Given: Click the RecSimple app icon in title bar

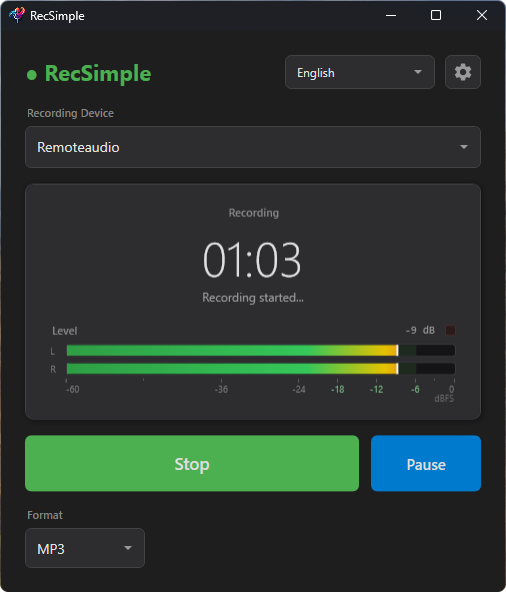Looking at the screenshot, I should pos(17,15).
